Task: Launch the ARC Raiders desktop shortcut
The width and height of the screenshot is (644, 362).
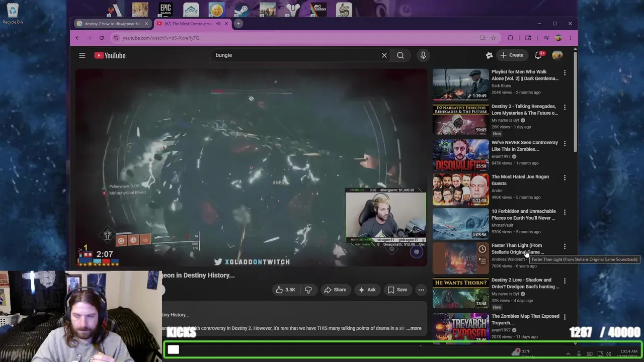Action: coord(318,10)
